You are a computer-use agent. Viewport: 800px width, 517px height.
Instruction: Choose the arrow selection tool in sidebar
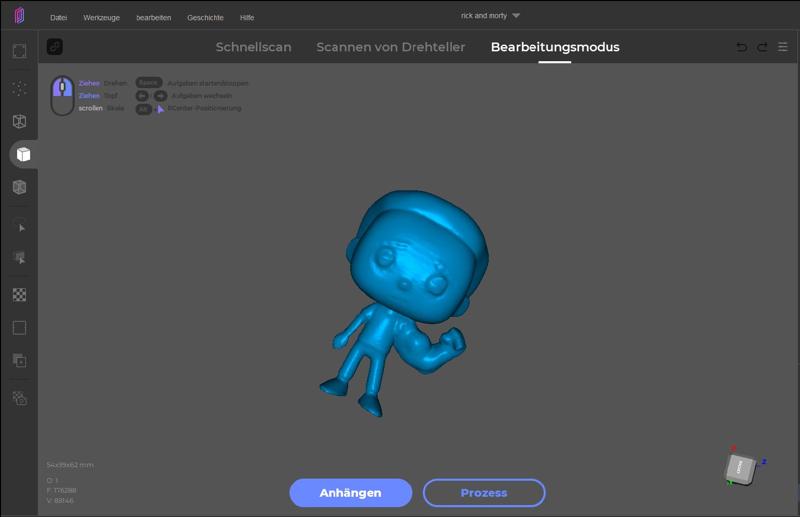tap(20, 228)
